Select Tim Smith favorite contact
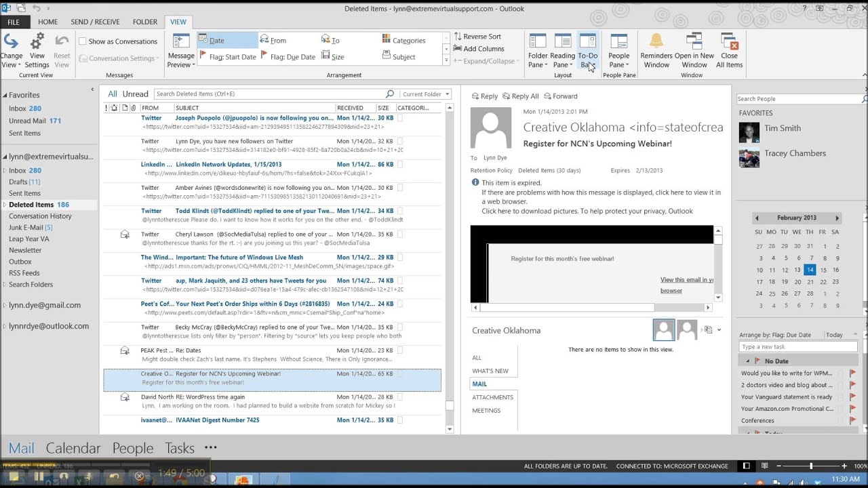Screen dimensions: 868x488 point(783,128)
